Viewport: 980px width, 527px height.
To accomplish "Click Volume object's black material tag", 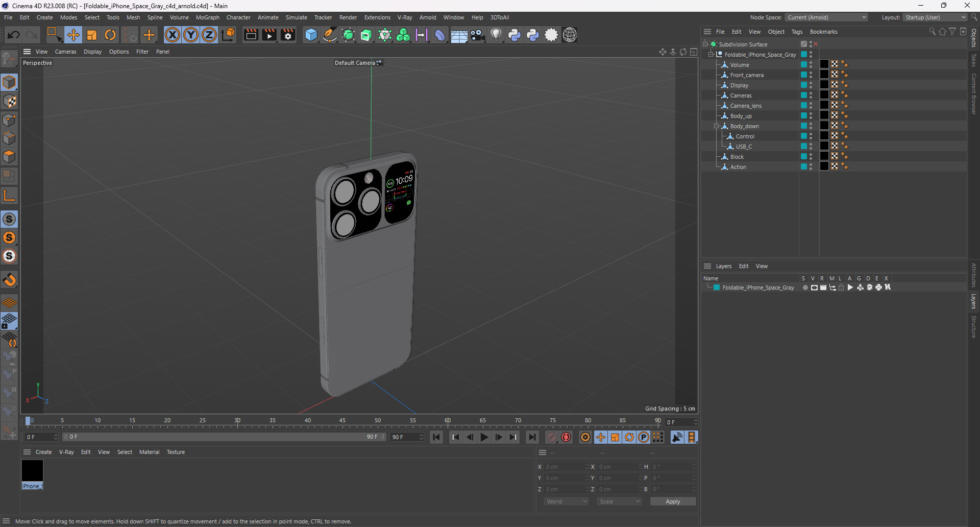I will (824, 64).
